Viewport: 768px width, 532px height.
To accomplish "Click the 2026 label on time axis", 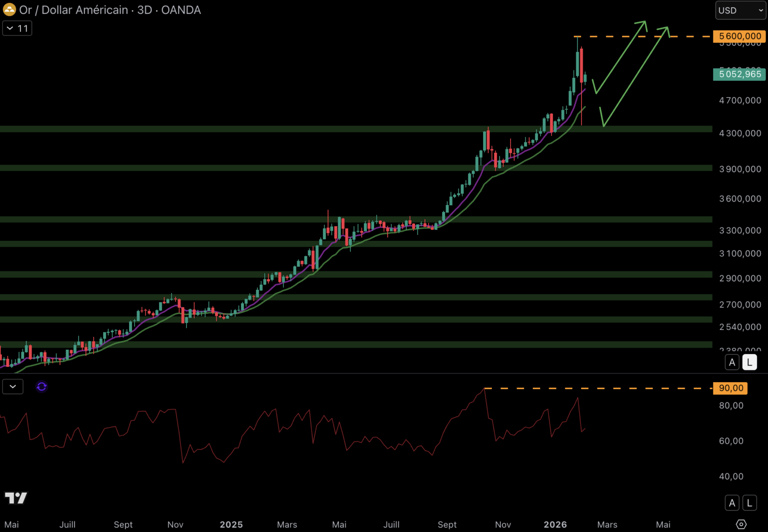I will pyautogui.click(x=555, y=525).
